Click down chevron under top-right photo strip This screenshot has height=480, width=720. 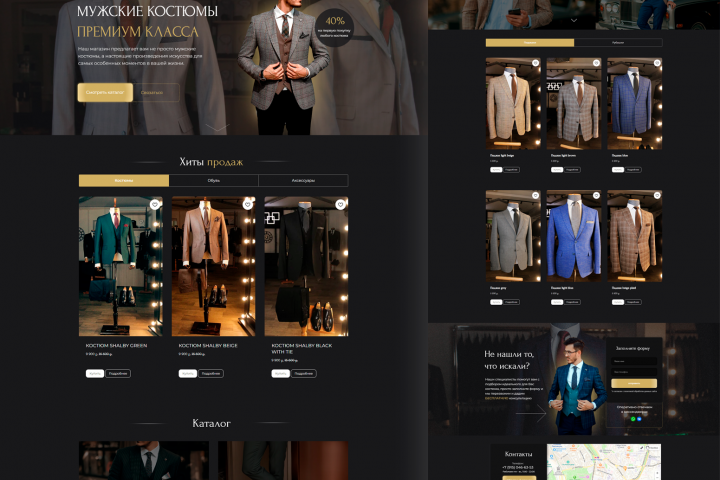[574, 20]
